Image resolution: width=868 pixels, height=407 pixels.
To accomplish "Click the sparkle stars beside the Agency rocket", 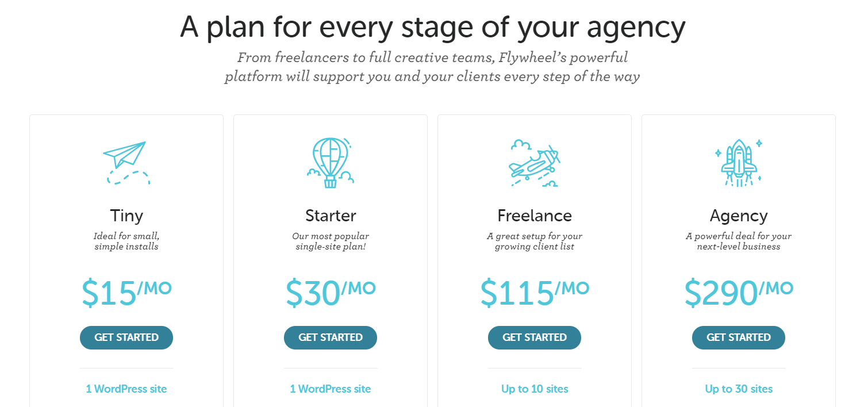I will coord(760,144).
